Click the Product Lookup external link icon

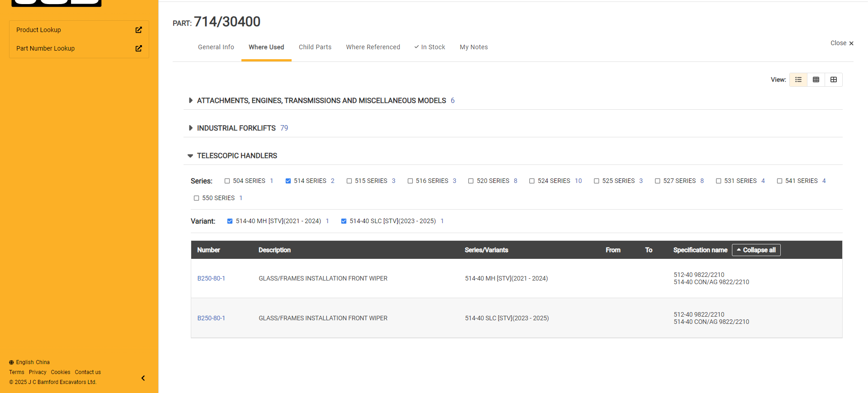coord(138,30)
